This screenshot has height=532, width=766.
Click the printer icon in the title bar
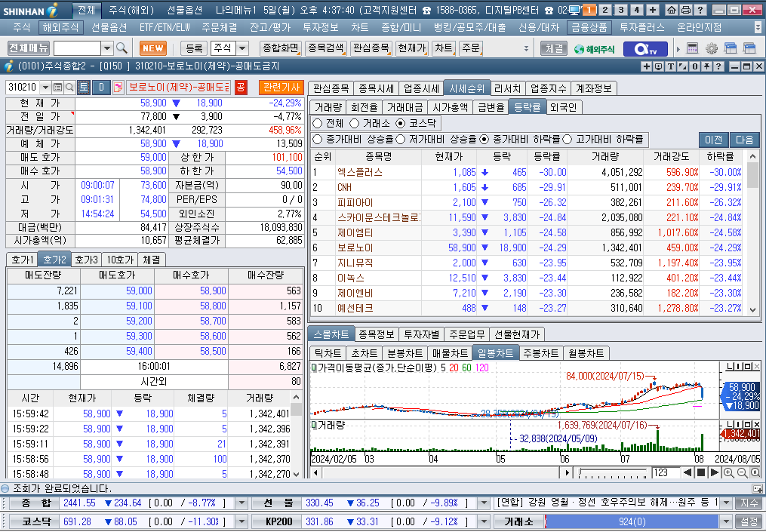(x=686, y=10)
